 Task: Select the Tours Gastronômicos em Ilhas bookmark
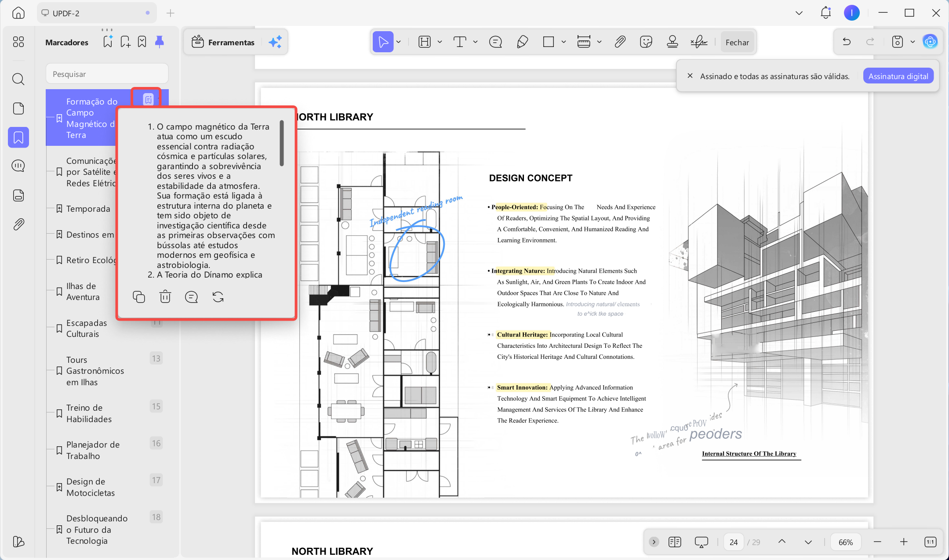(x=95, y=371)
